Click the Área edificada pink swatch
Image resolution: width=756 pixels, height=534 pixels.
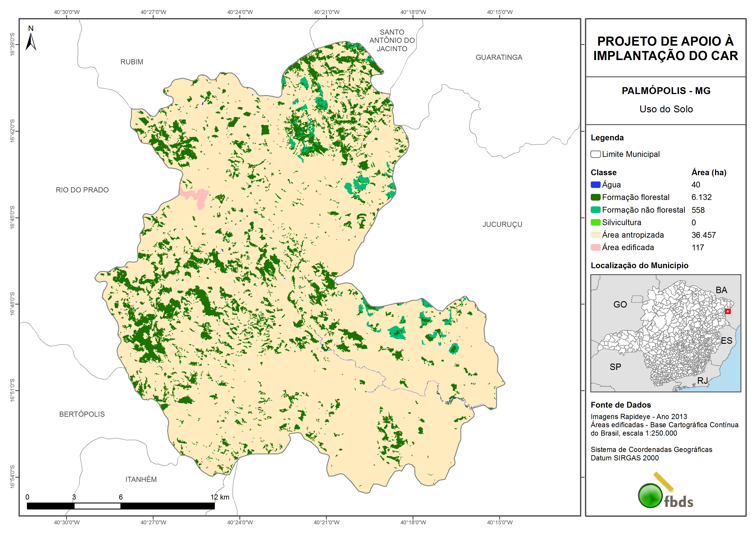[x=595, y=247]
